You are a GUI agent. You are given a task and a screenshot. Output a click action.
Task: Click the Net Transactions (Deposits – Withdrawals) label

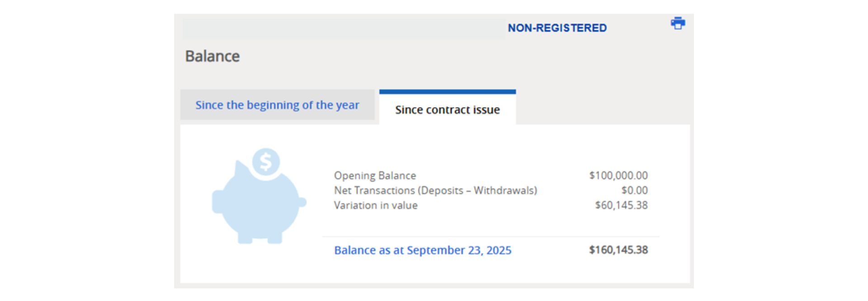coord(435,190)
